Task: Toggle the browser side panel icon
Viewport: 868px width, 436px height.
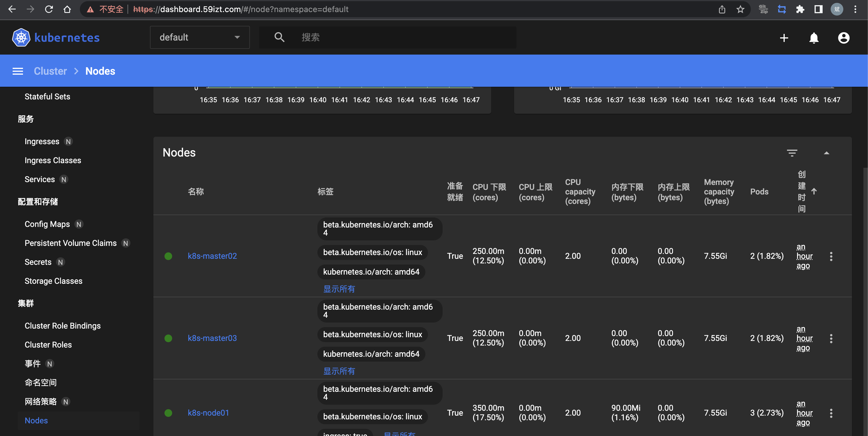Action: 819,9
